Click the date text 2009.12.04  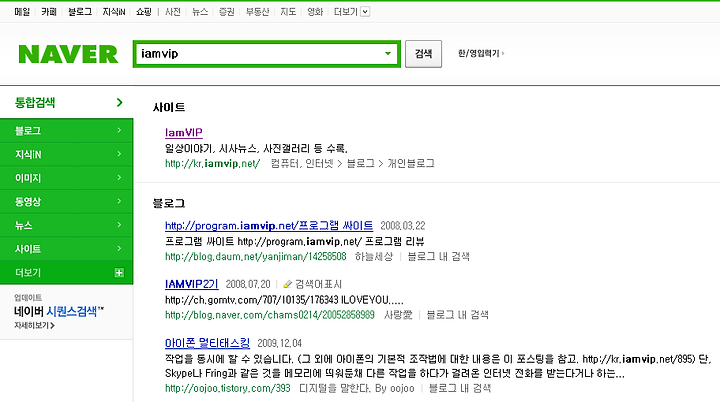click(x=279, y=343)
